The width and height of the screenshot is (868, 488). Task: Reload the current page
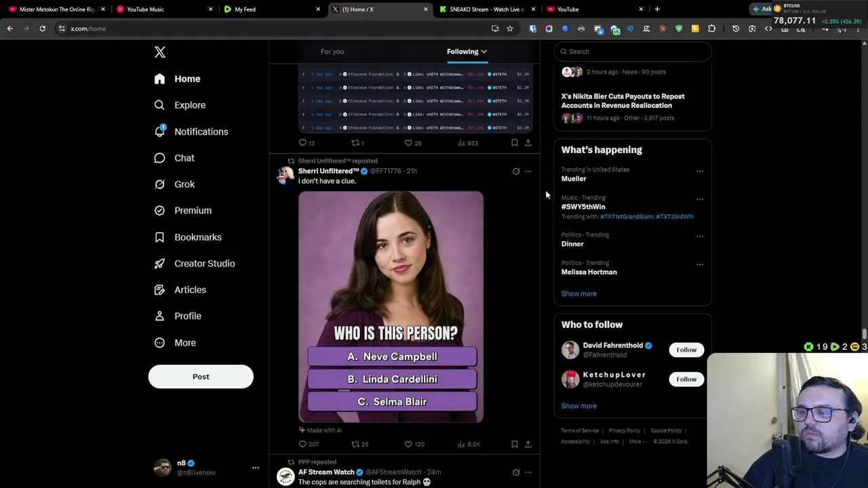pos(42,28)
